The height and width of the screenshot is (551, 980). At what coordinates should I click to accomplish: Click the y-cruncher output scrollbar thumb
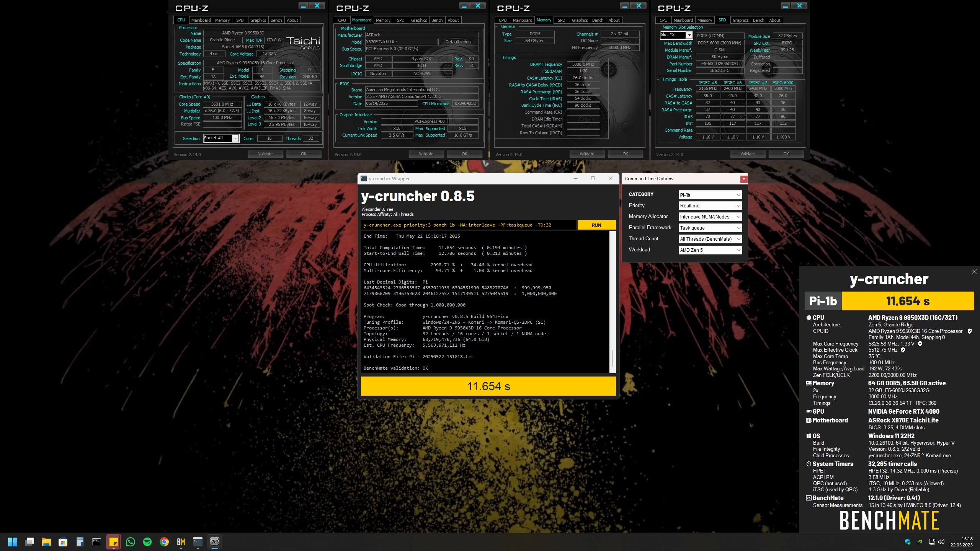coord(612,359)
